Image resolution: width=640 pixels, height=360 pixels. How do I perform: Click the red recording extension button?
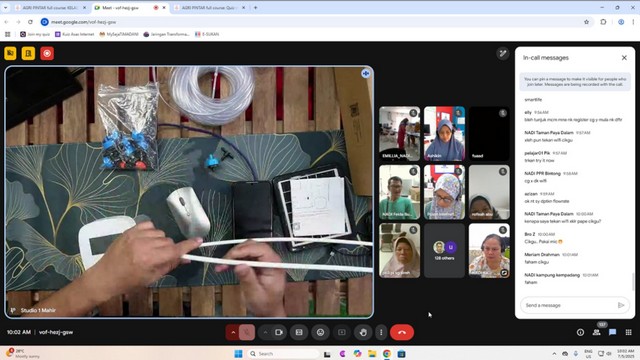tap(47, 53)
